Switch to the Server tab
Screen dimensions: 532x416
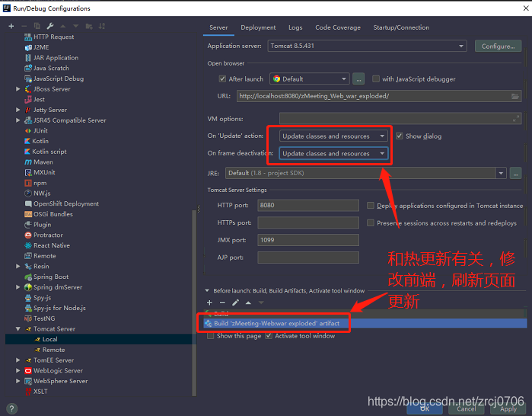218,27
